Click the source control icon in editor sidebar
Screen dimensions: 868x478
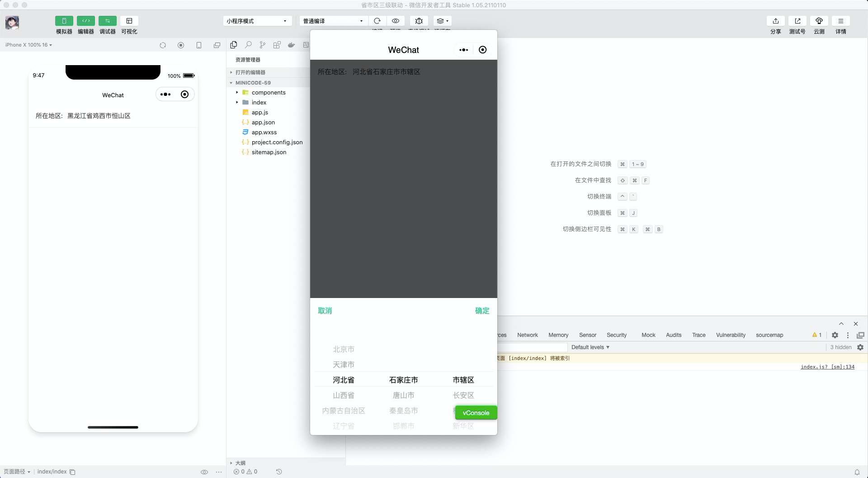[x=263, y=45]
